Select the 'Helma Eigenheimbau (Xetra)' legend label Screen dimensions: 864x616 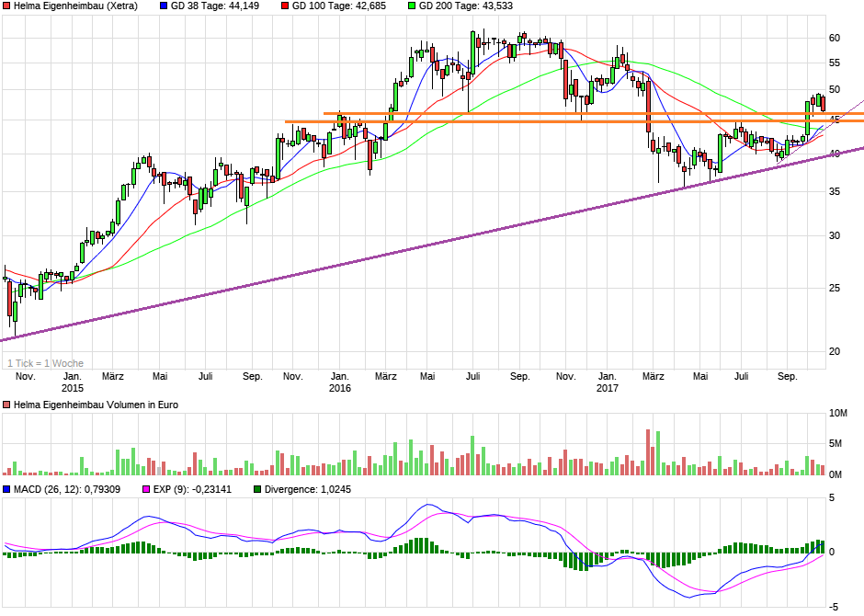[x=75, y=6]
